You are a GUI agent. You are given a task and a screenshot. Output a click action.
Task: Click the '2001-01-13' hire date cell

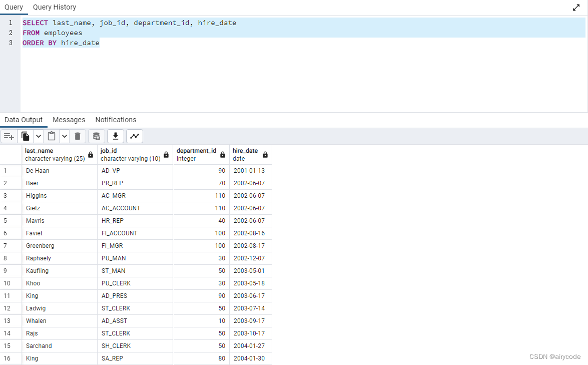coord(251,171)
